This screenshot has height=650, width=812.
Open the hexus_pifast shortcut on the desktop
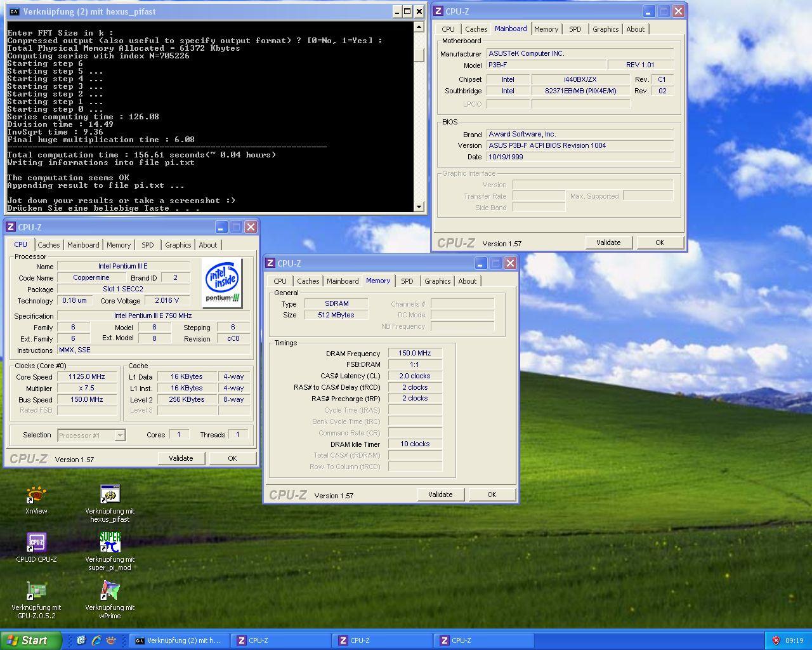(x=110, y=494)
